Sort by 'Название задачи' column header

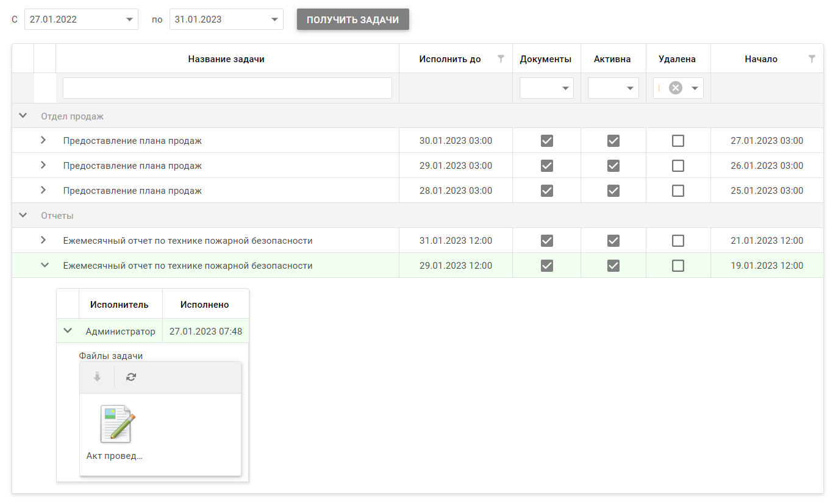click(x=226, y=59)
